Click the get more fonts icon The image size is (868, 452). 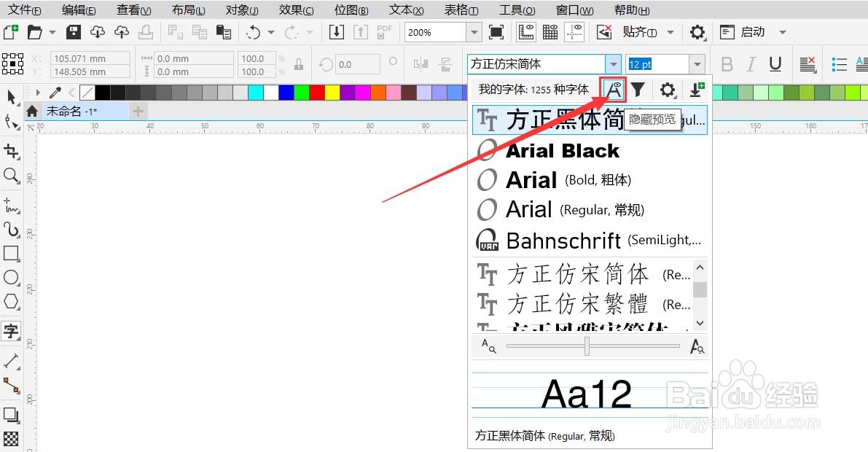point(697,89)
